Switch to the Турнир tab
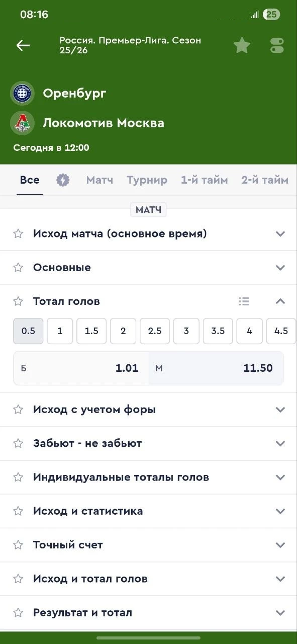 147,179
